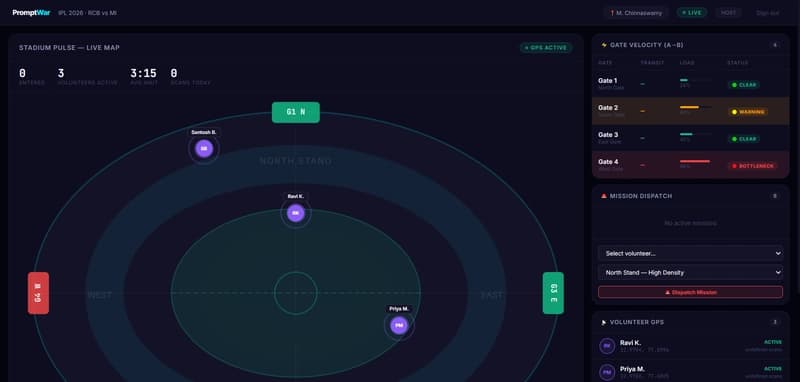Viewport: 800px width, 382px height.
Task: Click the volunteers active count 3
Action: coord(61,73)
